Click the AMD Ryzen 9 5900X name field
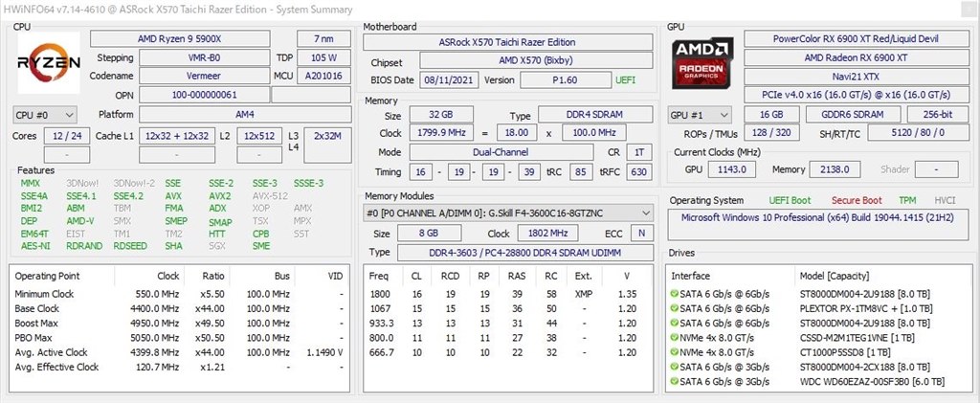Screen dimensions: 980x403 pos(180,38)
